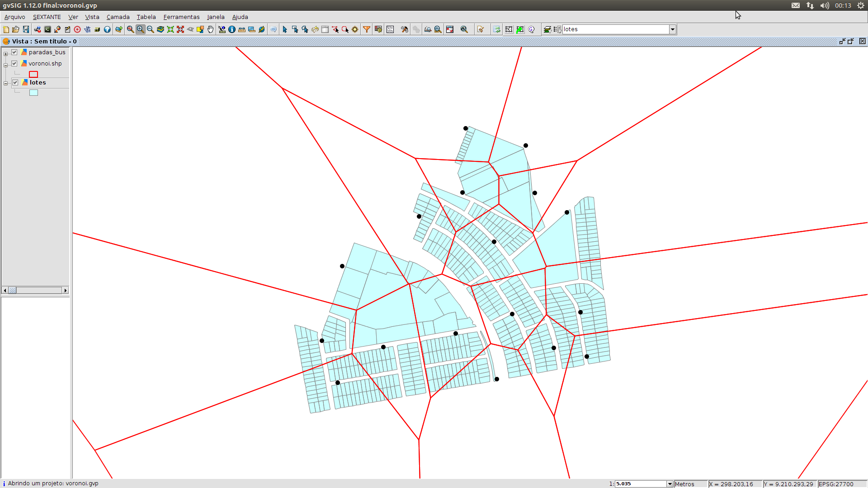Uncheck the paradas_bus layer visibility
868x488 pixels.
14,52
